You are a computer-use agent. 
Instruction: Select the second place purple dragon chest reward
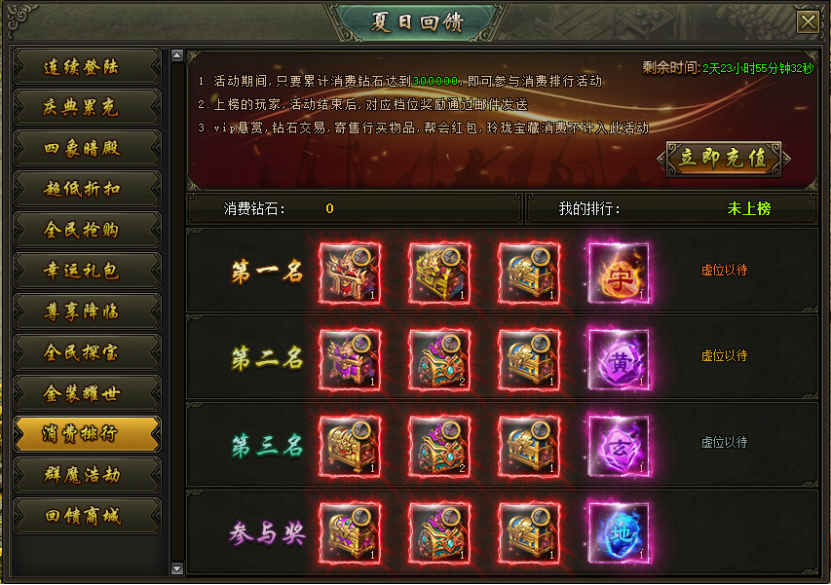click(x=350, y=360)
